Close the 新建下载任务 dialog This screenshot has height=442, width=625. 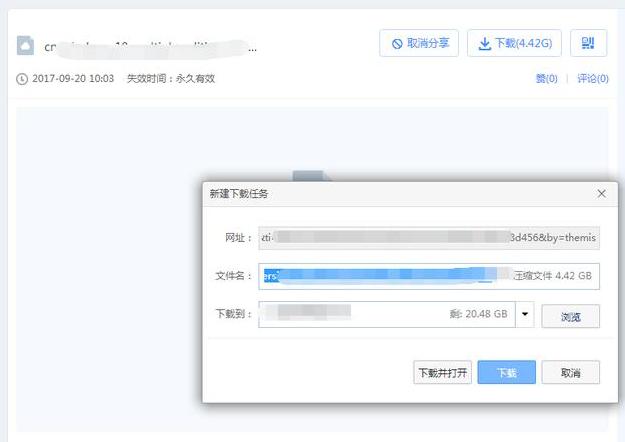pyautogui.click(x=601, y=194)
